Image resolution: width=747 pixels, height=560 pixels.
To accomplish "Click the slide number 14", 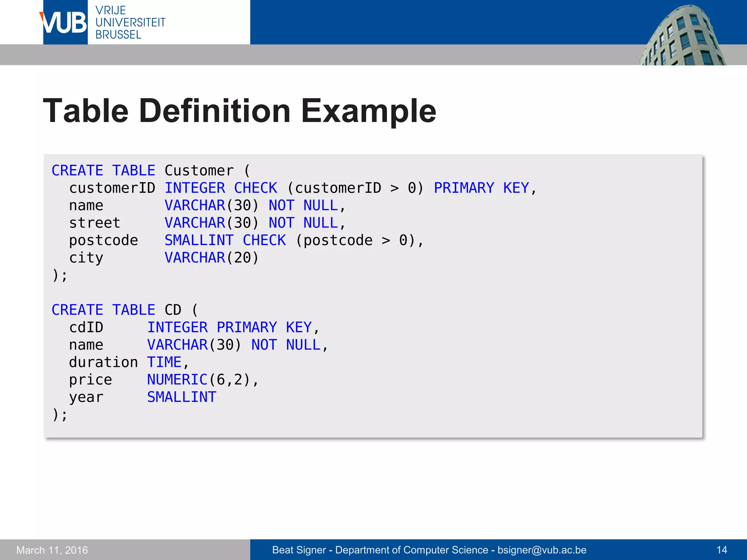I will point(721,550).
